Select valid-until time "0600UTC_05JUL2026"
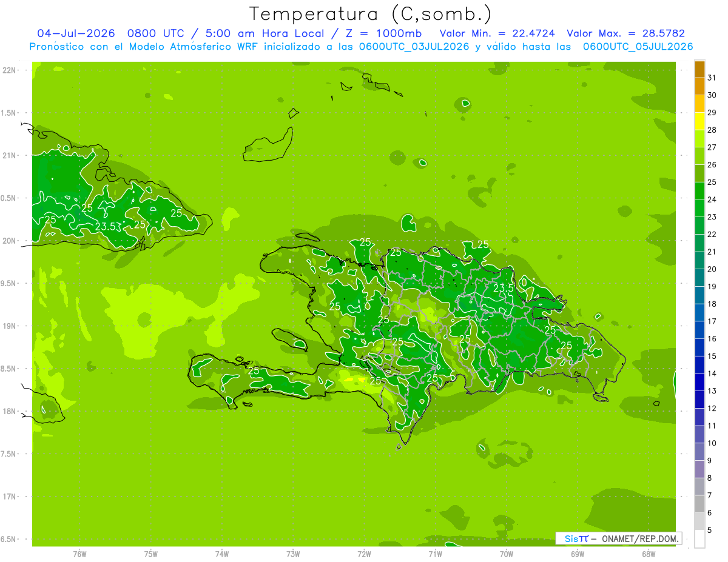 (x=638, y=47)
